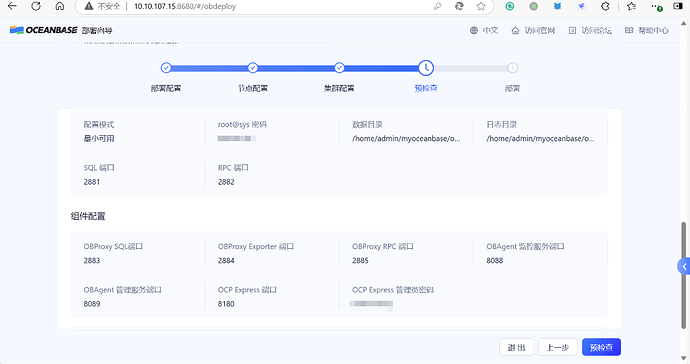Bookmark this page with the star icon
This screenshot has width=690, height=364.
click(x=481, y=6)
